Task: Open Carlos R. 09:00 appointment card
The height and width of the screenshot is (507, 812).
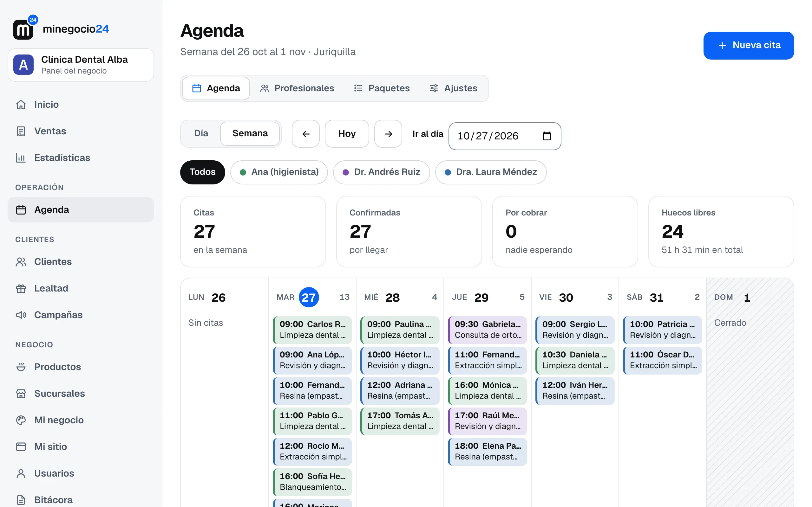Action: (x=312, y=330)
